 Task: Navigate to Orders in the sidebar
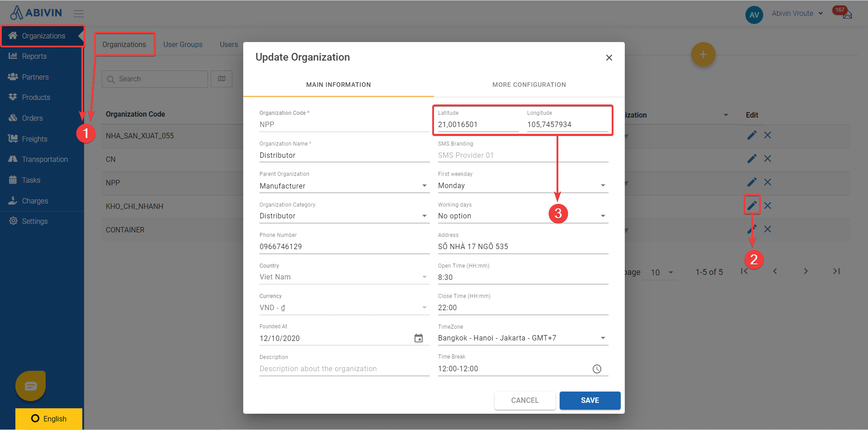pyautogui.click(x=42, y=118)
